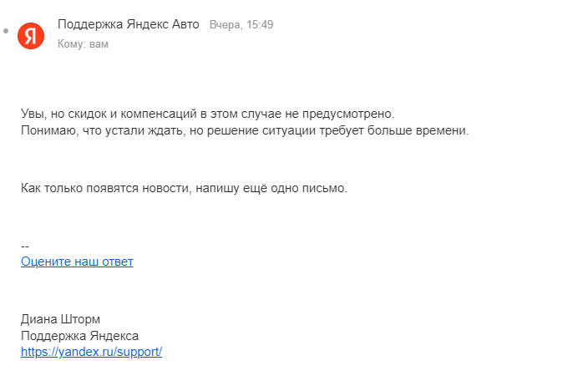Open the Оцените наш ответ link

pos(77,262)
